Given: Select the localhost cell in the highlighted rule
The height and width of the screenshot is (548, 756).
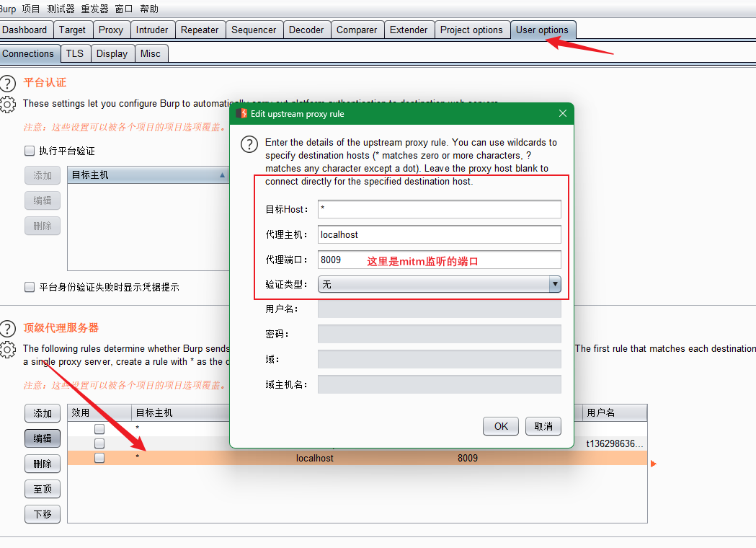Looking at the screenshot, I should tap(315, 459).
